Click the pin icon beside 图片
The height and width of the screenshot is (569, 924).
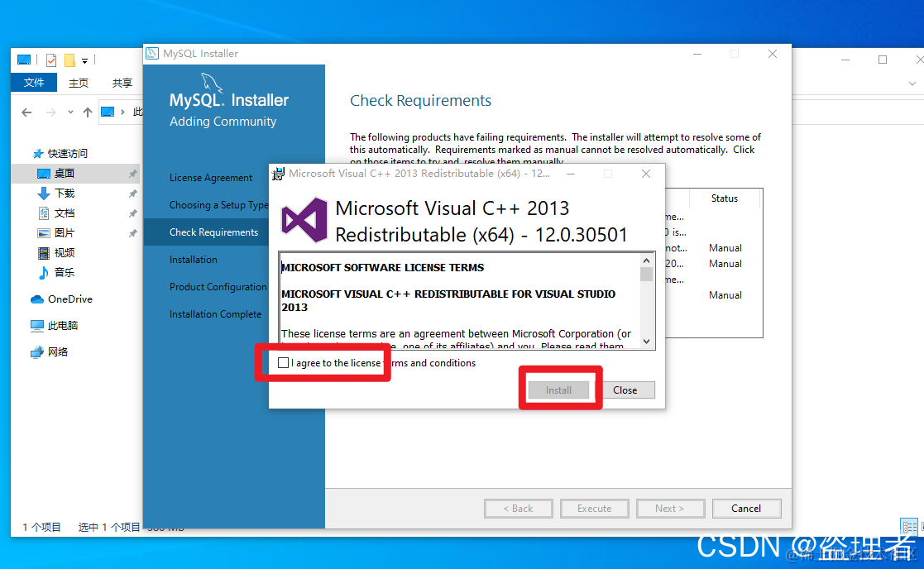[x=132, y=233]
